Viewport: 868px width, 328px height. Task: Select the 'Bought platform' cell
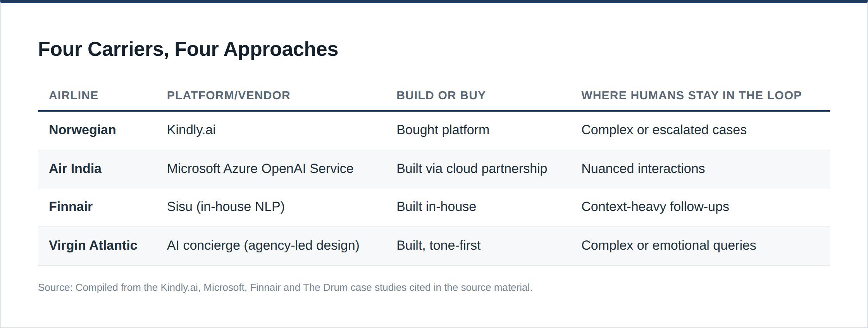tap(443, 130)
